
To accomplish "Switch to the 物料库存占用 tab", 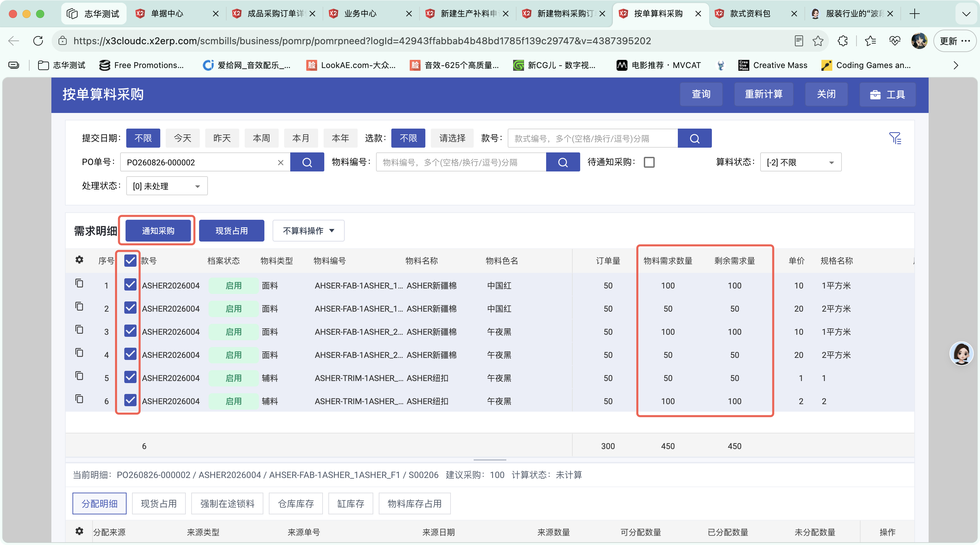I will pos(414,503).
